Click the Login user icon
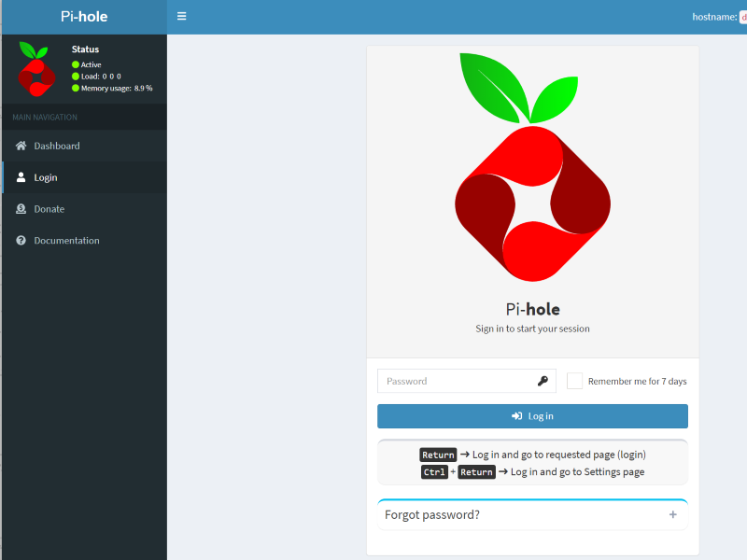This screenshot has height=560, width=747. 21,177
